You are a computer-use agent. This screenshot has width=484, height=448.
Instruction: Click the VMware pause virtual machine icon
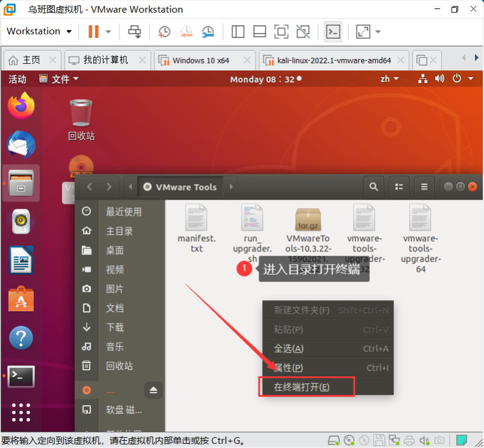(93, 31)
